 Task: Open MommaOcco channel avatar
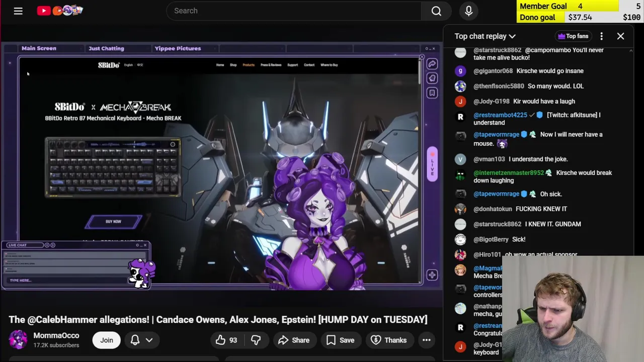pos(18,340)
